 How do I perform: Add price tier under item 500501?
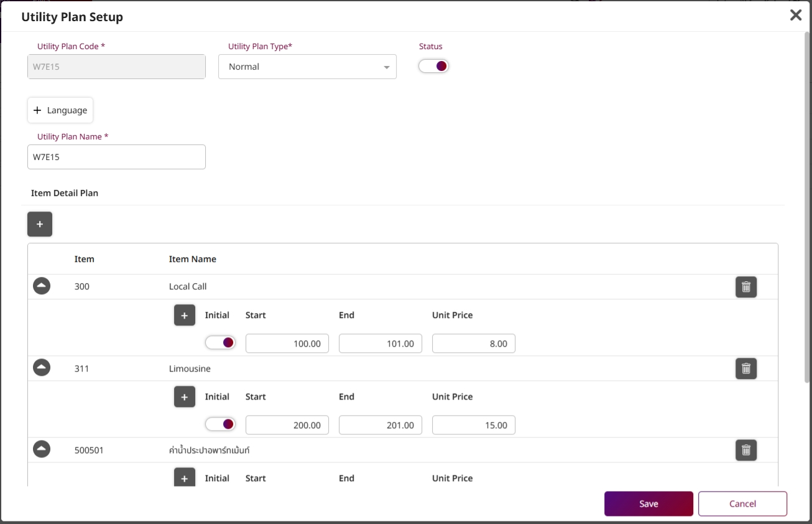[184, 478]
